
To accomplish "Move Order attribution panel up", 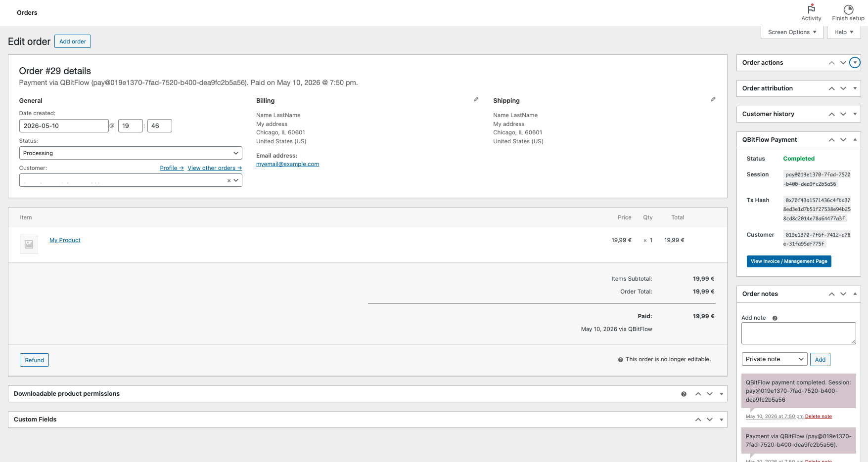I will pos(832,88).
